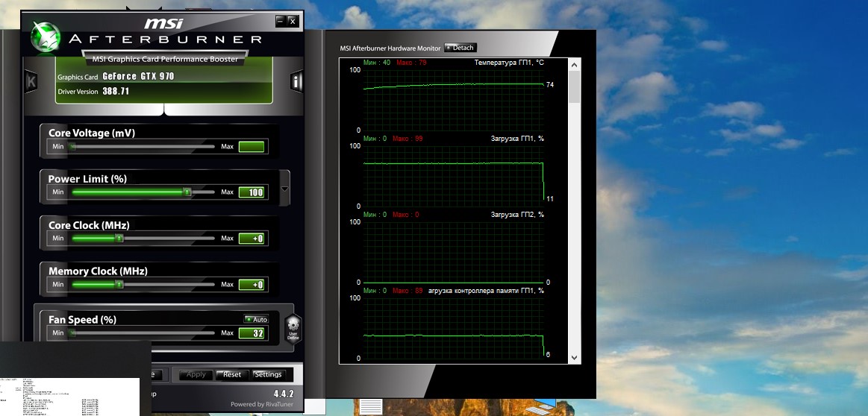Click the Core Voltage slider track

pyautogui.click(x=143, y=147)
